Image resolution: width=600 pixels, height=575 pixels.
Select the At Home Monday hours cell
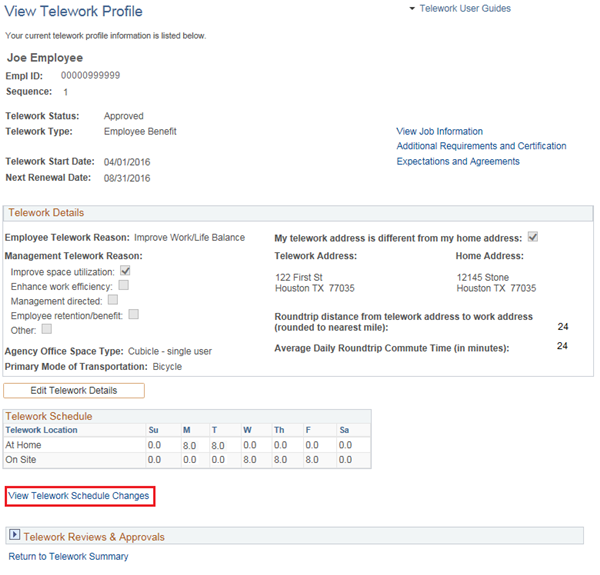(x=191, y=445)
